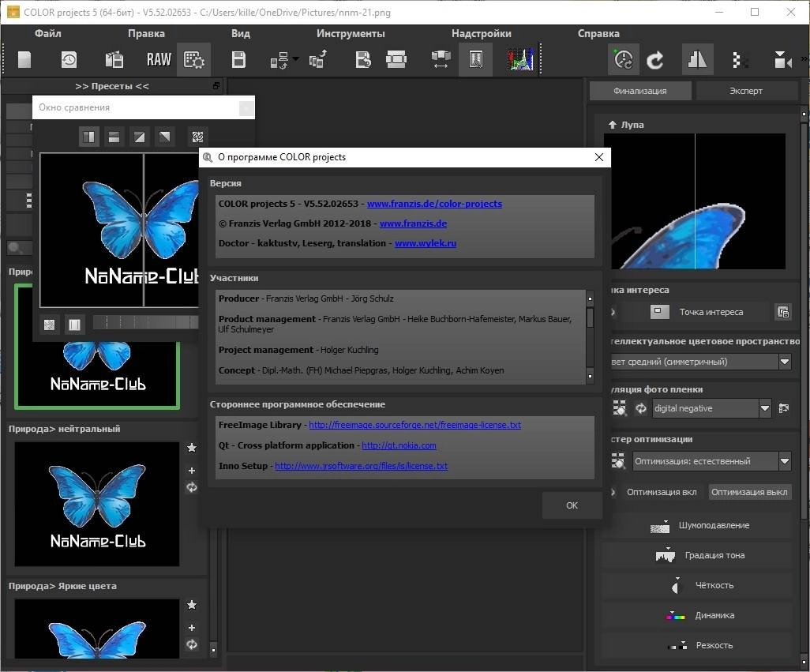Image resolution: width=810 pixels, height=672 pixels.
Task: Select horizontal split comparison mode
Action: tap(114, 137)
